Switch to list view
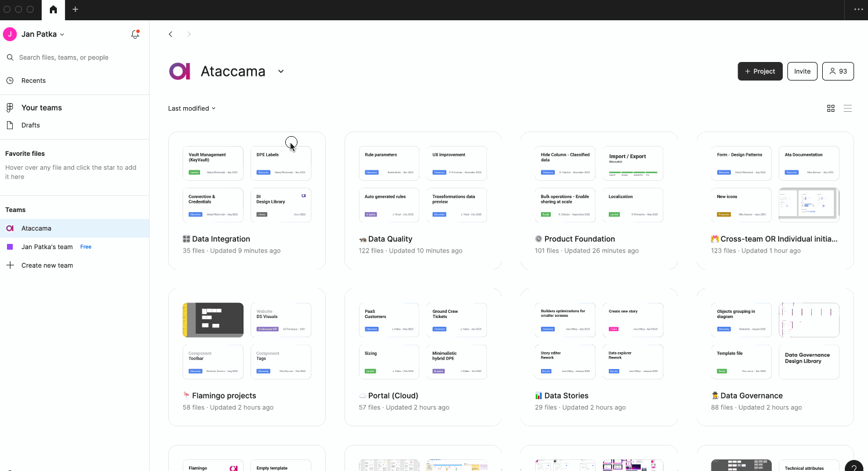This screenshot has height=471, width=868. [848, 108]
